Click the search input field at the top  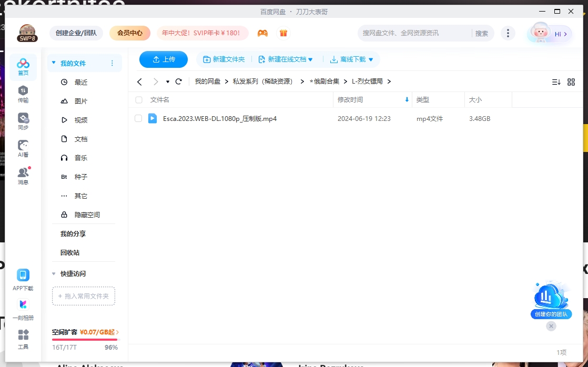[415, 33]
